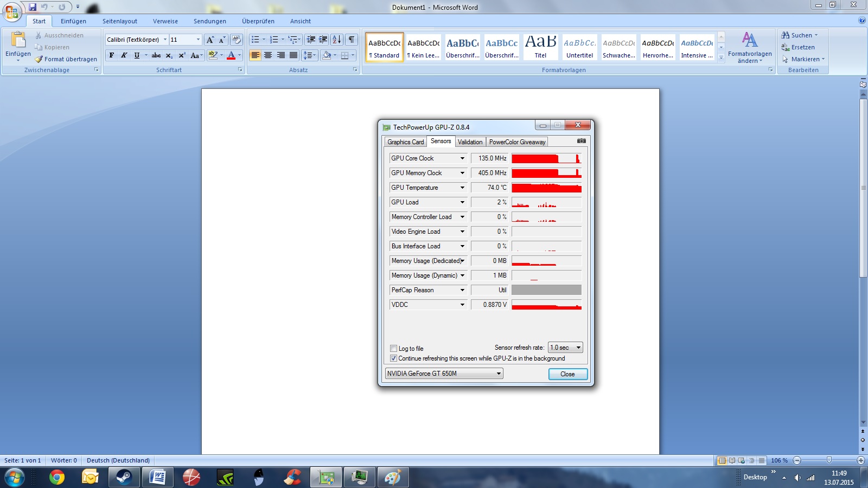Viewport: 868px width, 488px height.
Task: Enable the Log to file checkbox
Action: [x=394, y=349]
